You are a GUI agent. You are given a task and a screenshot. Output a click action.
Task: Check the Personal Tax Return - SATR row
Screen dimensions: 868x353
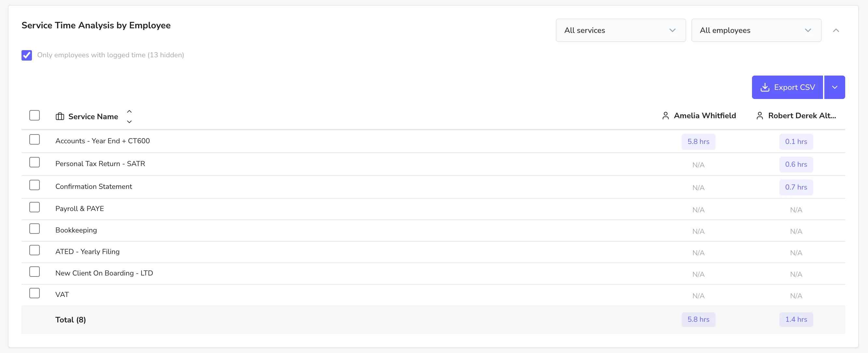(34, 162)
